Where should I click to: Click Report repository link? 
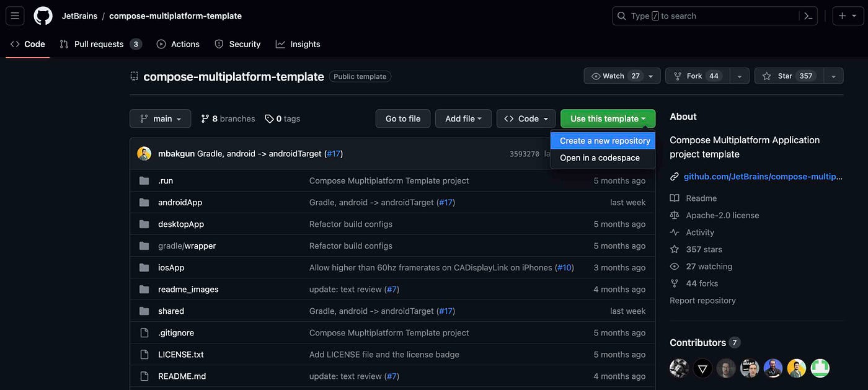pyautogui.click(x=702, y=301)
